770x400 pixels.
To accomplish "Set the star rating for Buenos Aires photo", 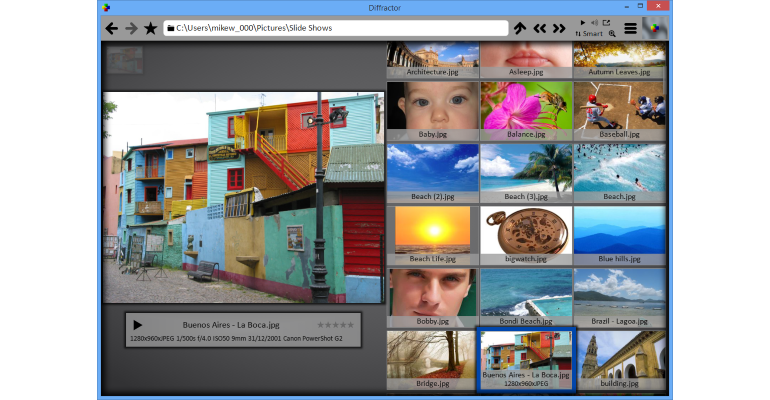I will coord(335,325).
